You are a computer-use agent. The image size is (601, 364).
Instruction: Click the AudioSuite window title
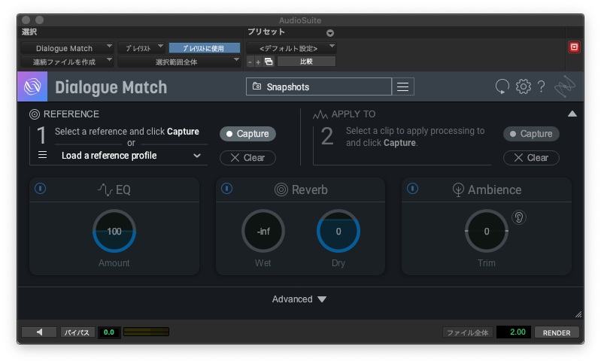click(300, 20)
